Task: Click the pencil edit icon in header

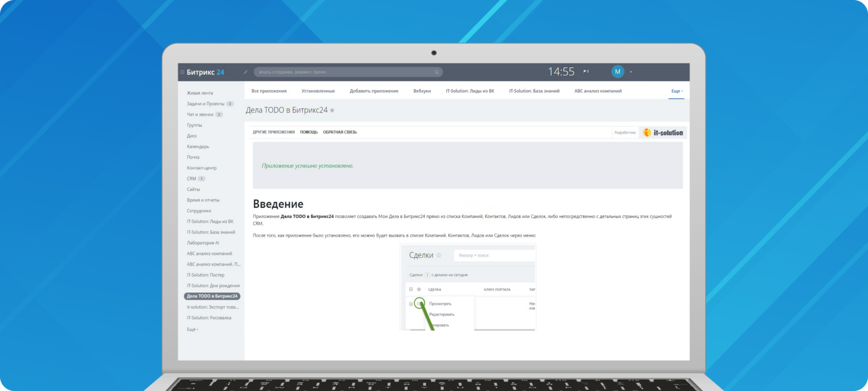Action: click(245, 72)
